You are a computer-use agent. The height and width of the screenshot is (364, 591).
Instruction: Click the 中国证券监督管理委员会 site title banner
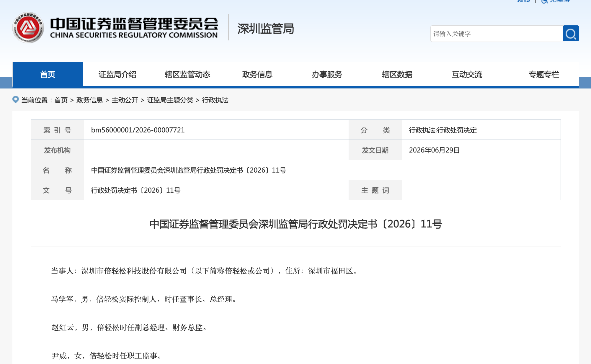[x=134, y=28]
